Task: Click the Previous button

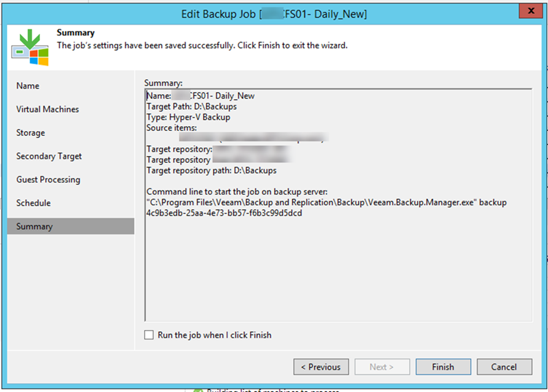Action: [x=321, y=367]
